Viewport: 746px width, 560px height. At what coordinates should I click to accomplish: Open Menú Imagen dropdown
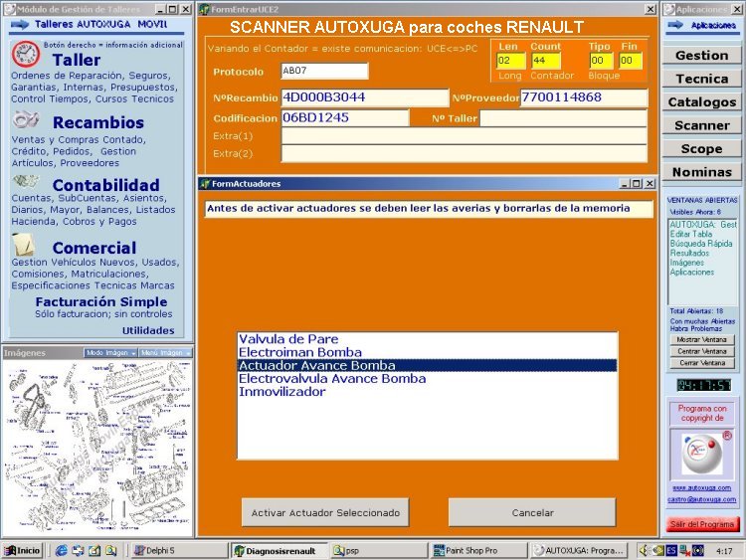pos(165,352)
